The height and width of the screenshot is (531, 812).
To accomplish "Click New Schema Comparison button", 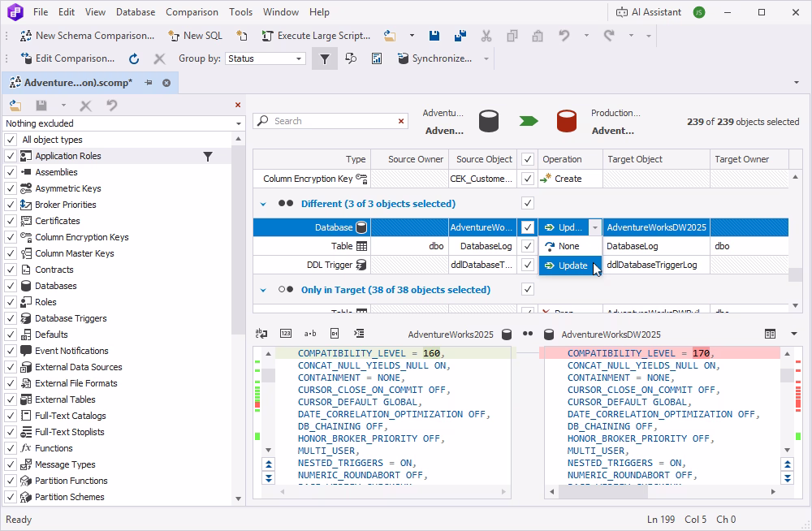I will click(87, 36).
